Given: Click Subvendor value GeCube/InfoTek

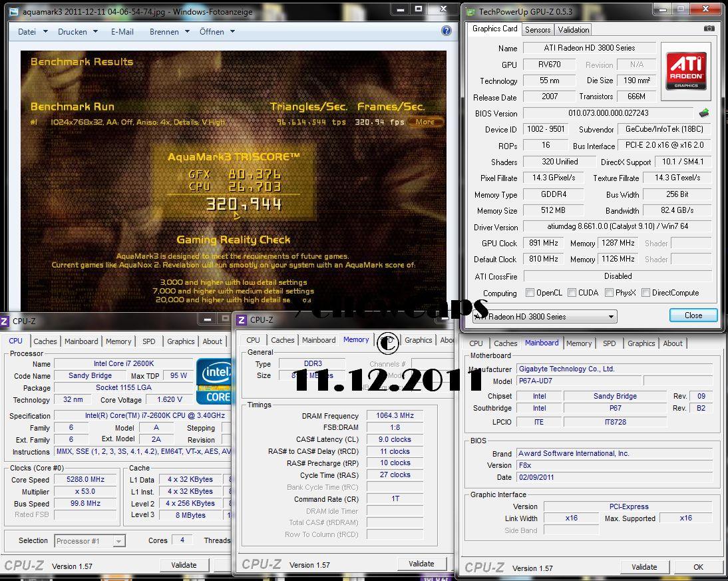Looking at the screenshot, I should pos(664,129).
